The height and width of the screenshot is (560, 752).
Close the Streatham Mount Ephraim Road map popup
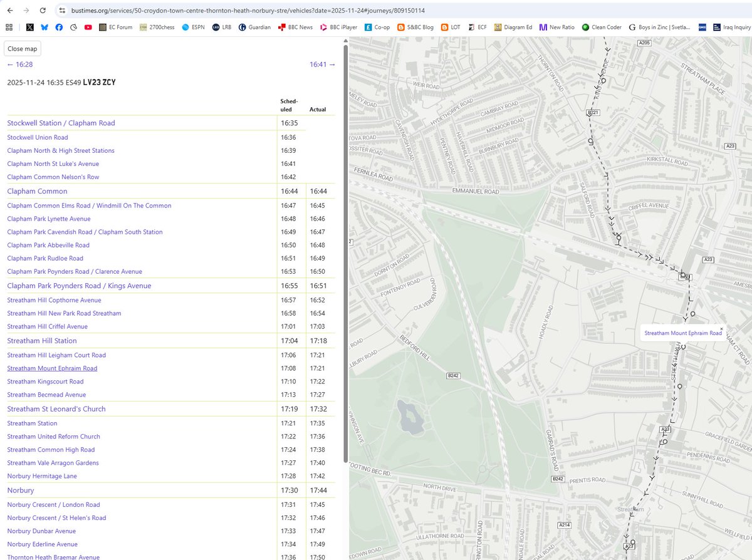click(721, 328)
